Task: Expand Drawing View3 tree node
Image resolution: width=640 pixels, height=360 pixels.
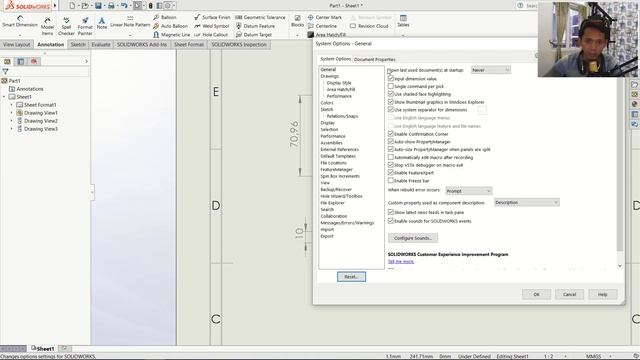Action: [11, 129]
